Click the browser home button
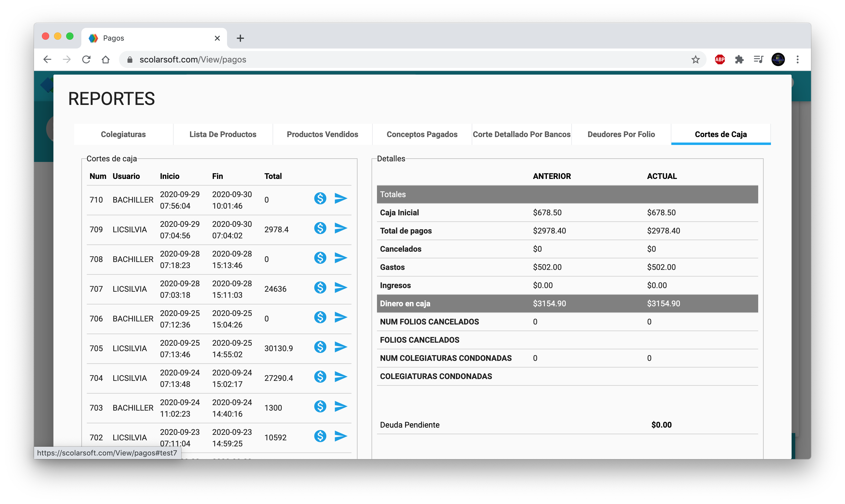 pos(106,60)
